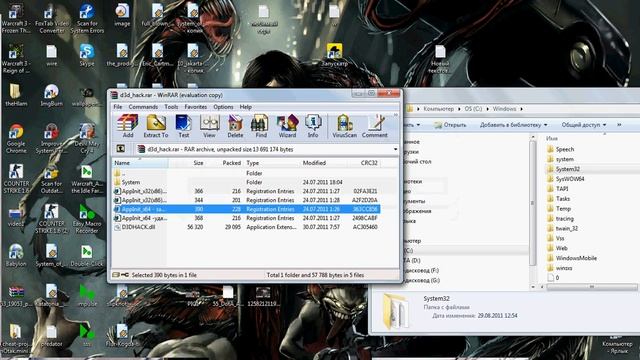
Task: Select highlighted AppInit_x64 file sized 390
Action: (x=246, y=209)
